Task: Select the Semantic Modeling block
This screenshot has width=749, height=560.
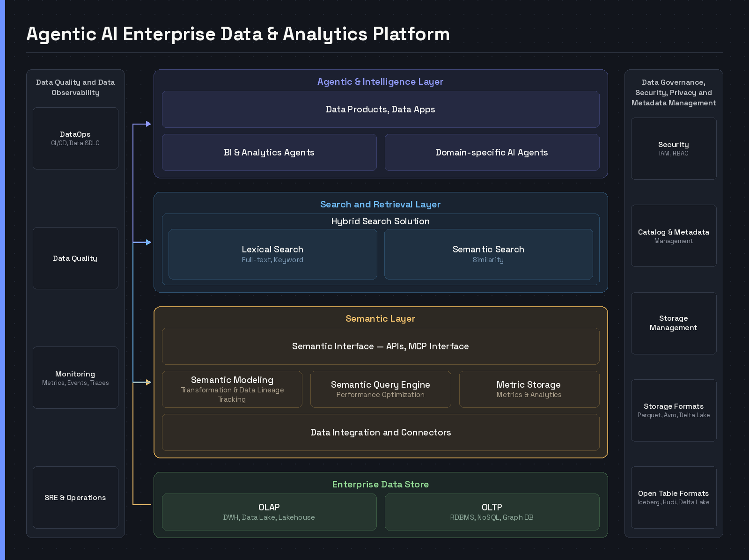Action: click(x=232, y=390)
